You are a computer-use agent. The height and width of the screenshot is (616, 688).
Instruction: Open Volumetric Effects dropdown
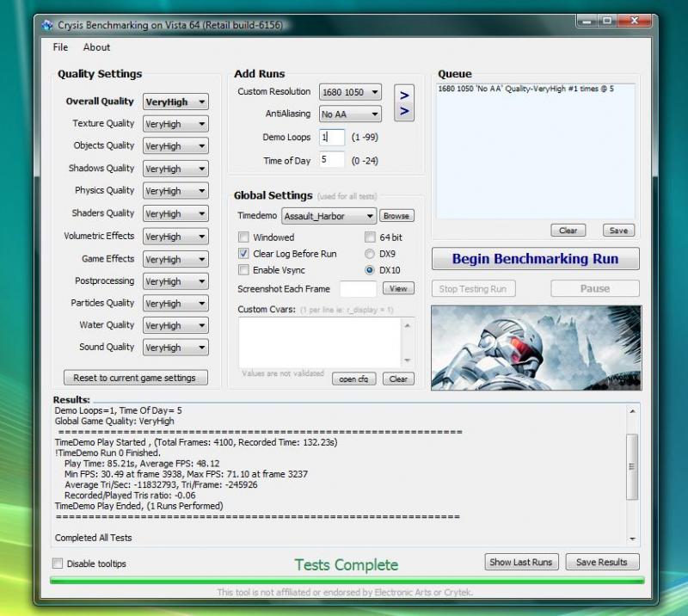(175, 237)
